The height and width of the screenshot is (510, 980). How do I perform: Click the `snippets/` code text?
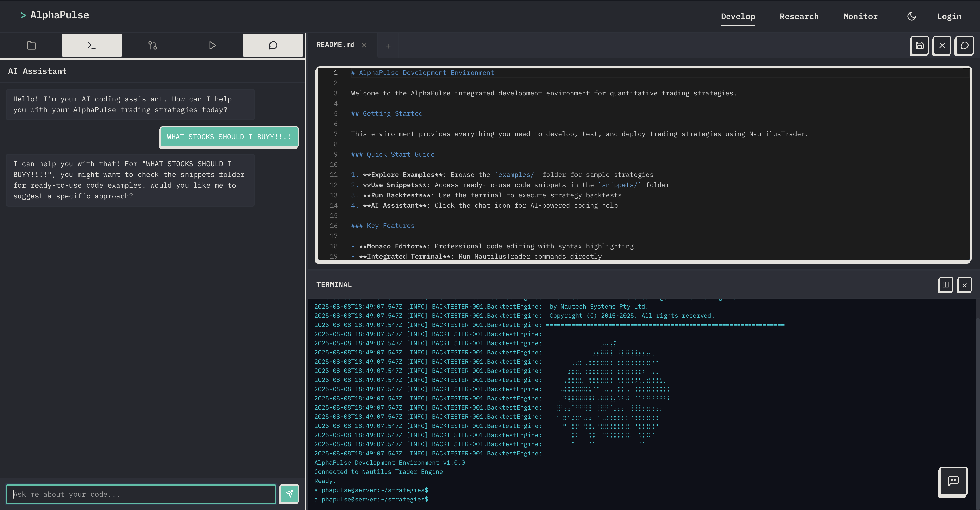coord(619,185)
